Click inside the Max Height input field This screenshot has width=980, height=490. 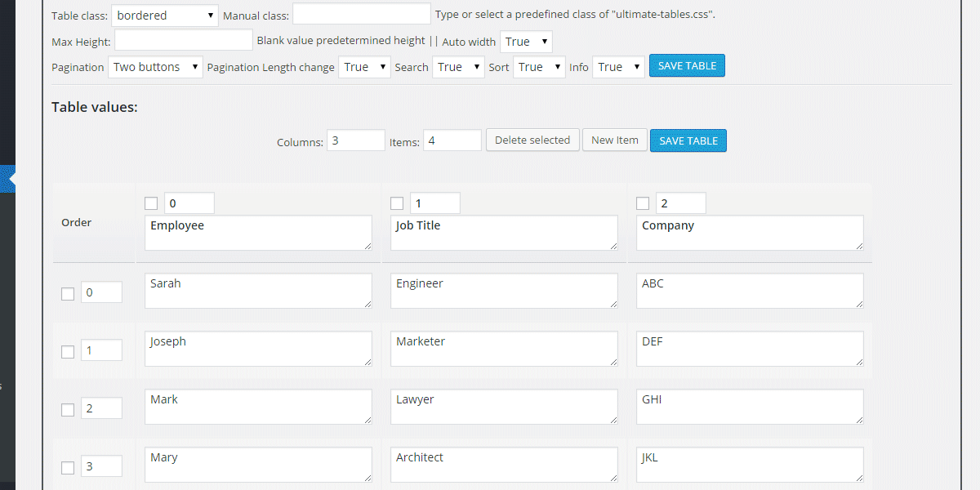pos(182,39)
